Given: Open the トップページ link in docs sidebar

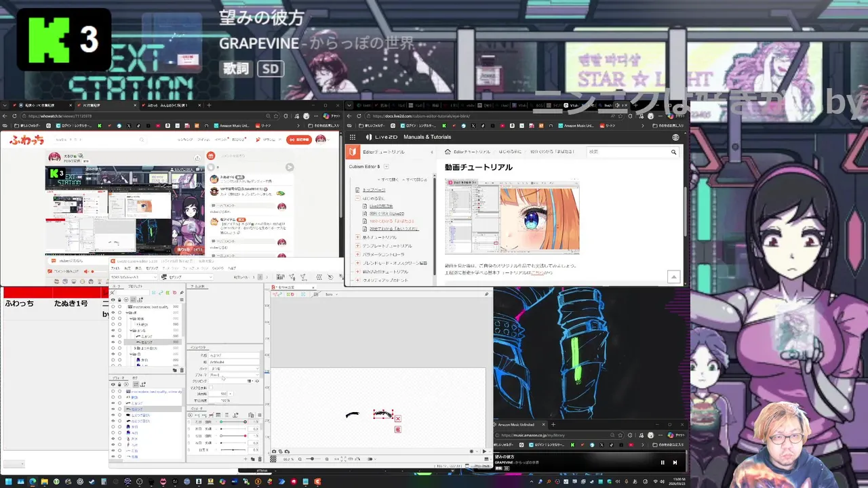Looking at the screenshot, I should (x=374, y=190).
